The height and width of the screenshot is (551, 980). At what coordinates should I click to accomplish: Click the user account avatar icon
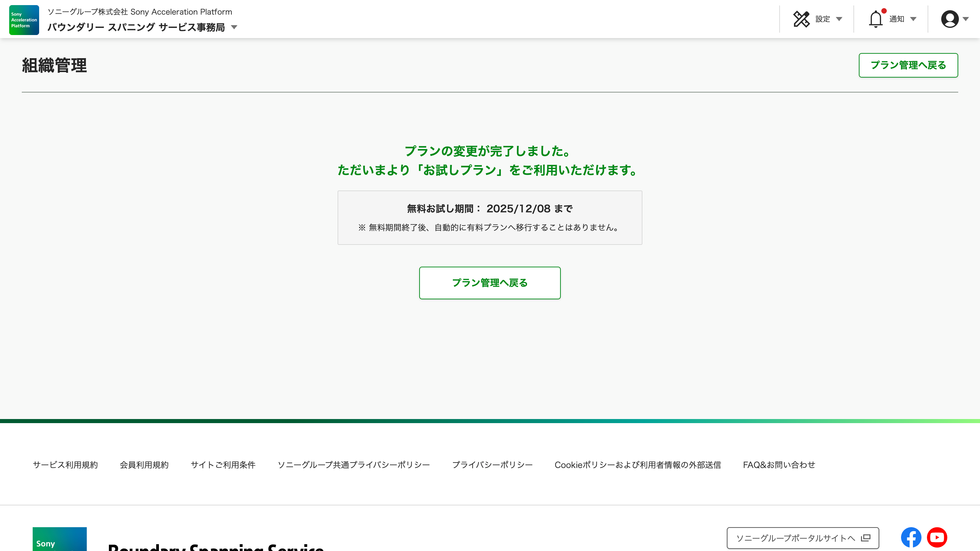point(950,19)
